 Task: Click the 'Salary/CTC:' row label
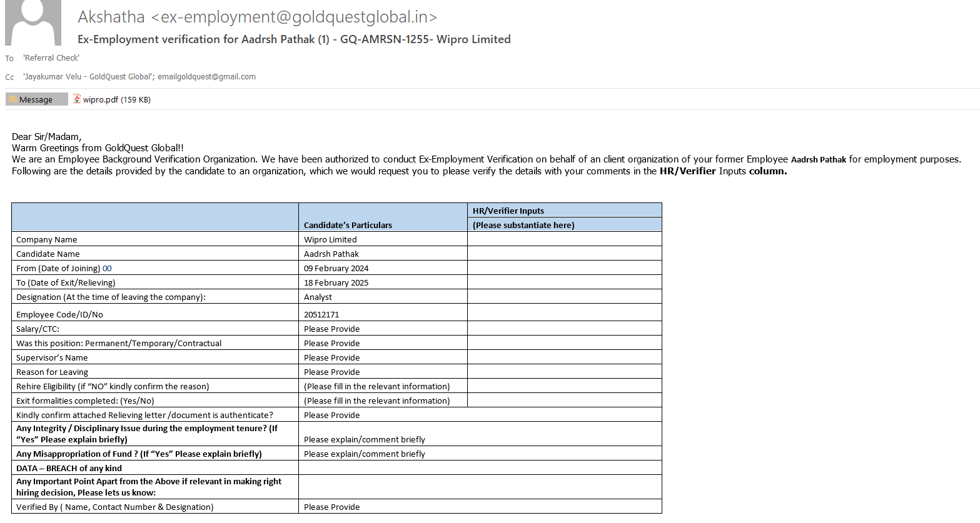tap(38, 329)
